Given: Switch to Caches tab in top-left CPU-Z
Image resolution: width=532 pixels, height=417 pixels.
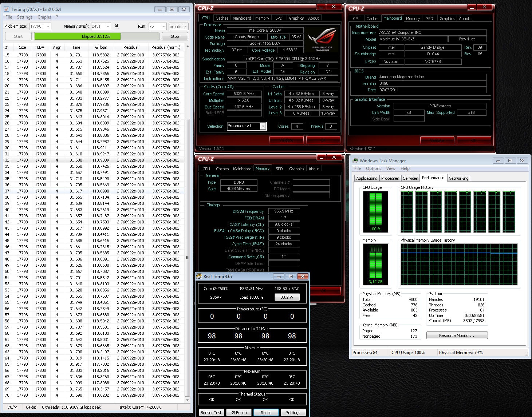Looking at the screenshot, I should coord(222,18).
